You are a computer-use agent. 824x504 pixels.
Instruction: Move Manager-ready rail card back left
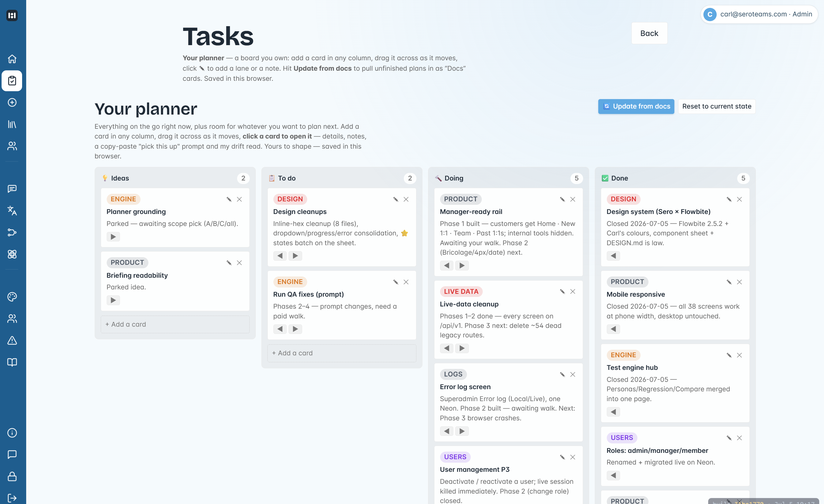[447, 265]
